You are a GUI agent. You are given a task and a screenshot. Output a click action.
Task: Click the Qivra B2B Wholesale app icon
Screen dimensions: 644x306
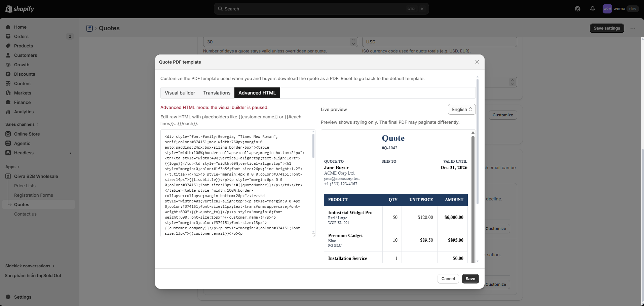click(8, 176)
